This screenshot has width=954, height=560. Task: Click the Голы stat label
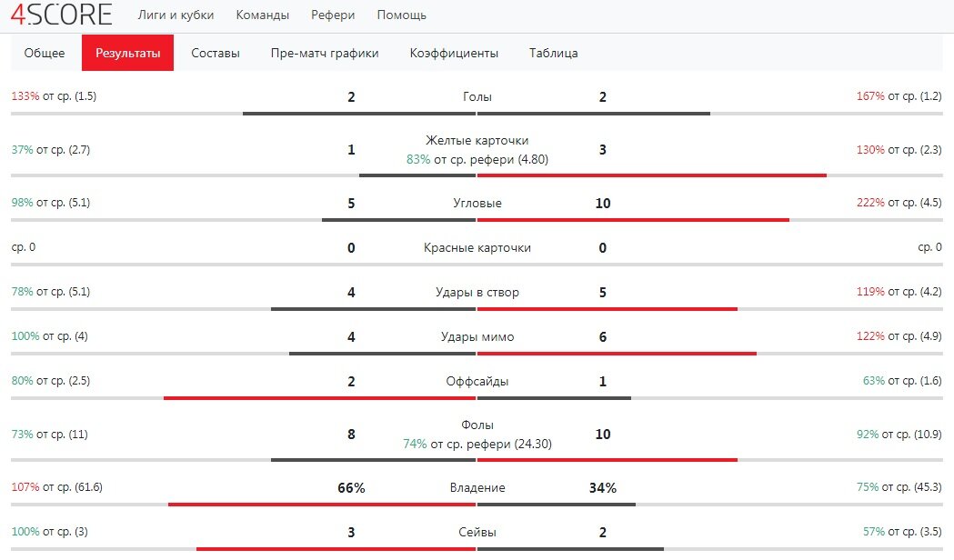[477, 96]
